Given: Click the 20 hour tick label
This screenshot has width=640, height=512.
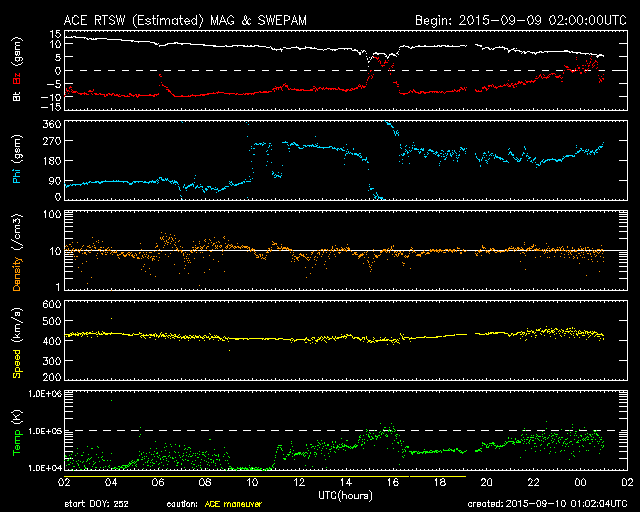Looking at the screenshot, I should tap(486, 481).
